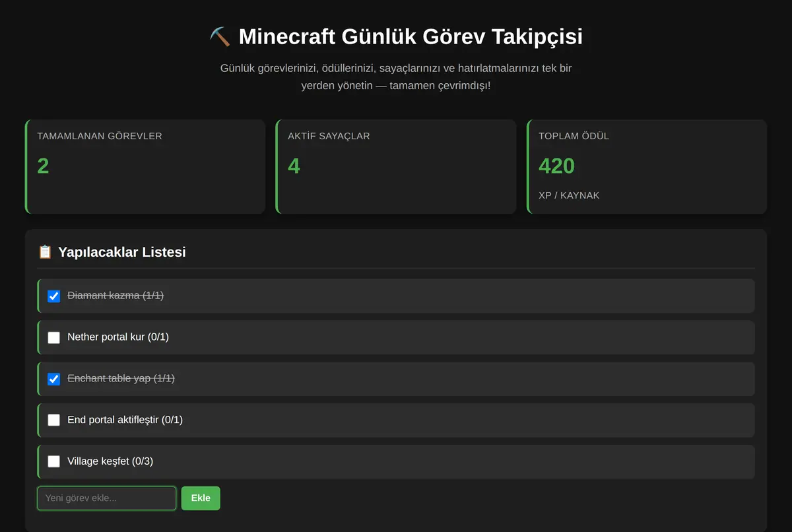Image resolution: width=792 pixels, height=532 pixels.
Task: Focus the Yeni görev ekle input field
Action: [107, 498]
